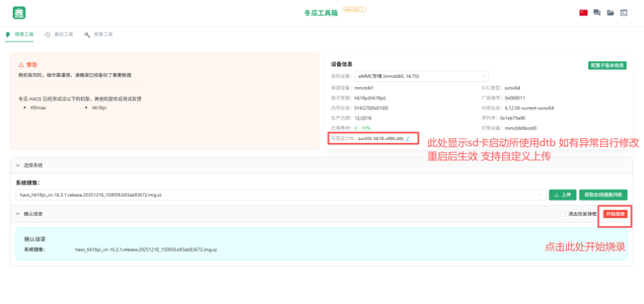Click the warning triangle icon beside 警告

(x=21, y=64)
